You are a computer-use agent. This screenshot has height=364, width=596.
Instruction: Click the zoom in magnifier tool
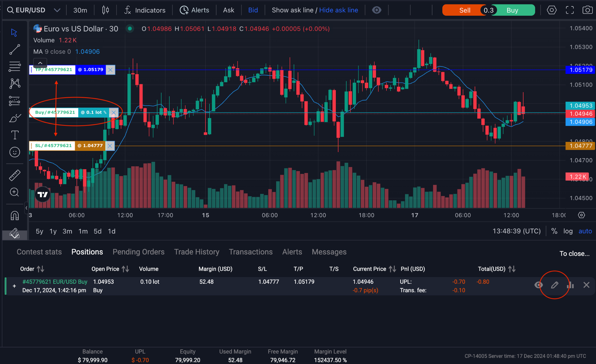15,192
